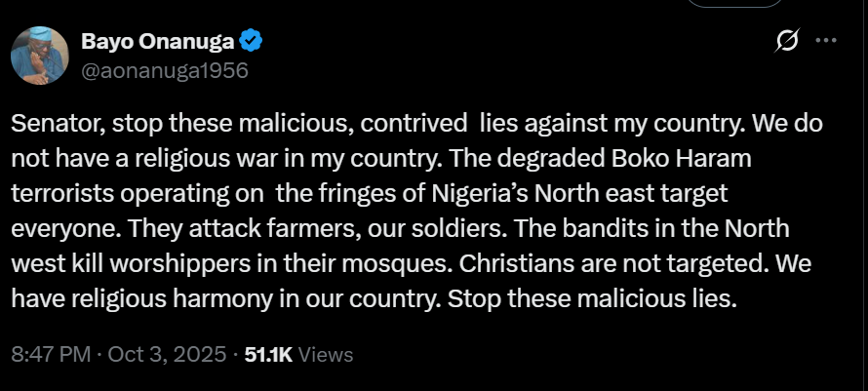Click the Grok icon on the post

pos(786,41)
